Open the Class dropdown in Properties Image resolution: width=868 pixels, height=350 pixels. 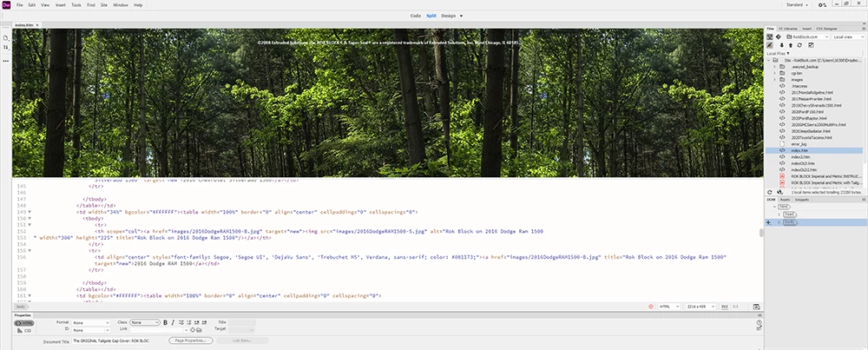(x=144, y=322)
